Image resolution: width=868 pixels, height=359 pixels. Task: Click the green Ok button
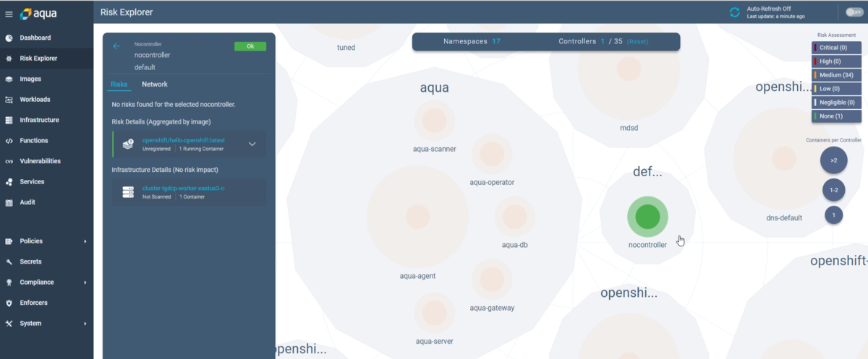250,46
